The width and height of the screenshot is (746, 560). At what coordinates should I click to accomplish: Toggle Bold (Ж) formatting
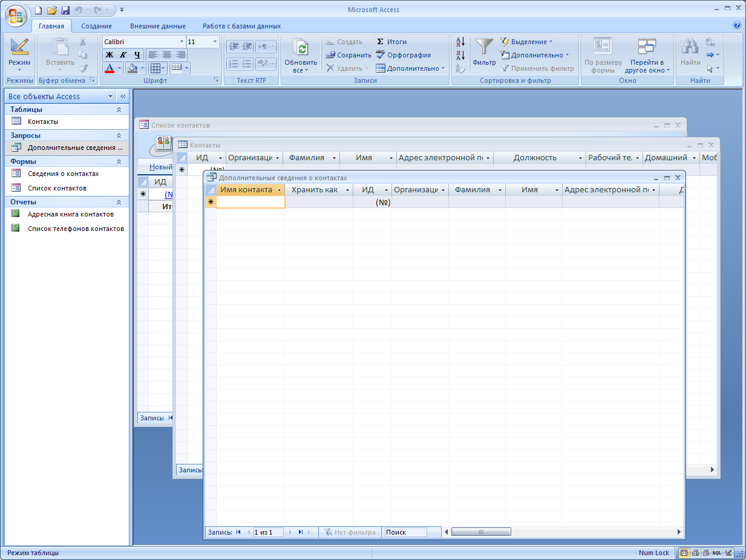tap(110, 54)
